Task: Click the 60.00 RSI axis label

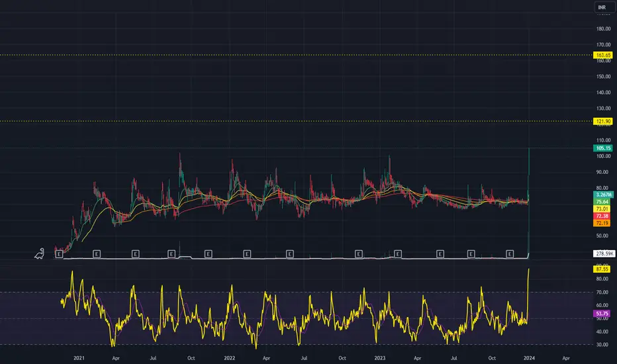Action: coord(602,305)
